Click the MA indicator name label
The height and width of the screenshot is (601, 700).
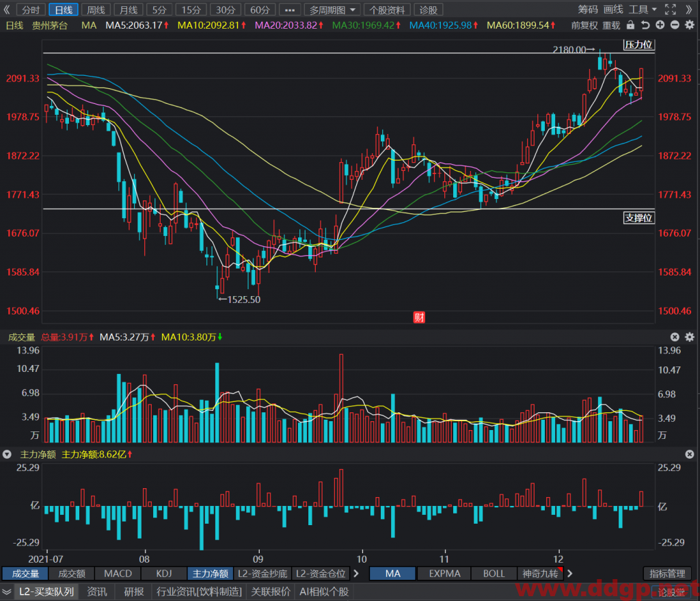pyautogui.click(x=89, y=25)
